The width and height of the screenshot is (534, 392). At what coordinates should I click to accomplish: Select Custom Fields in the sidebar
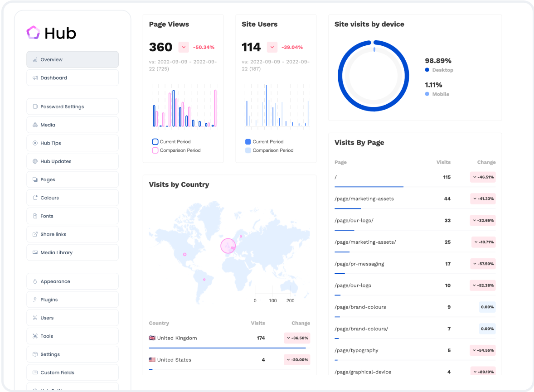click(x=73, y=373)
